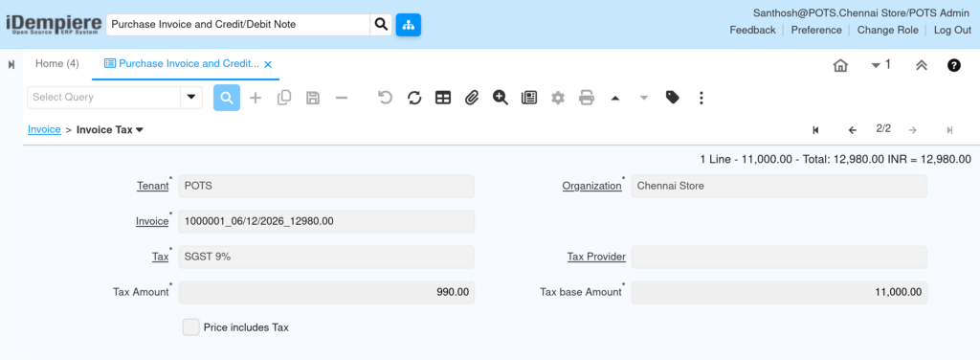The height and width of the screenshot is (360, 980).
Task: Click the iDempiere logo
Action: pyautogui.click(x=54, y=25)
